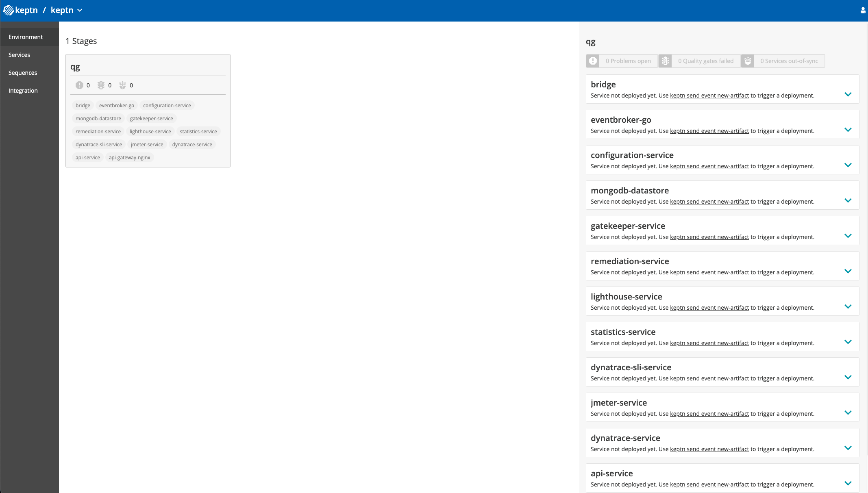Expand the lighthouse-service panel chevron
The image size is (868, 493).
(848, 306)
